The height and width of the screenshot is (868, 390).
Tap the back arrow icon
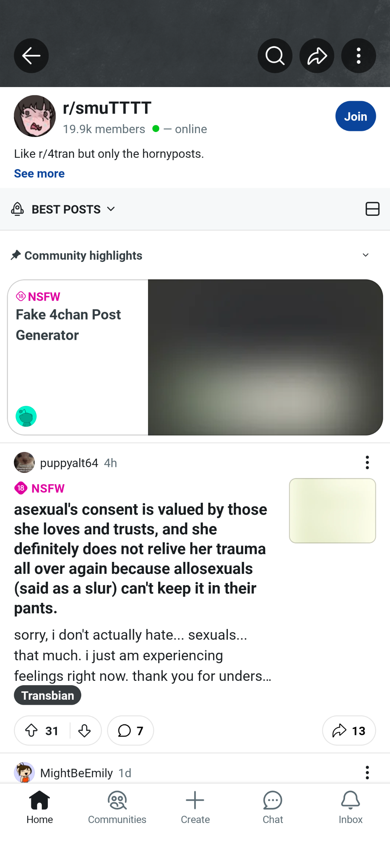pyautogui.click(x=31, y=56)
